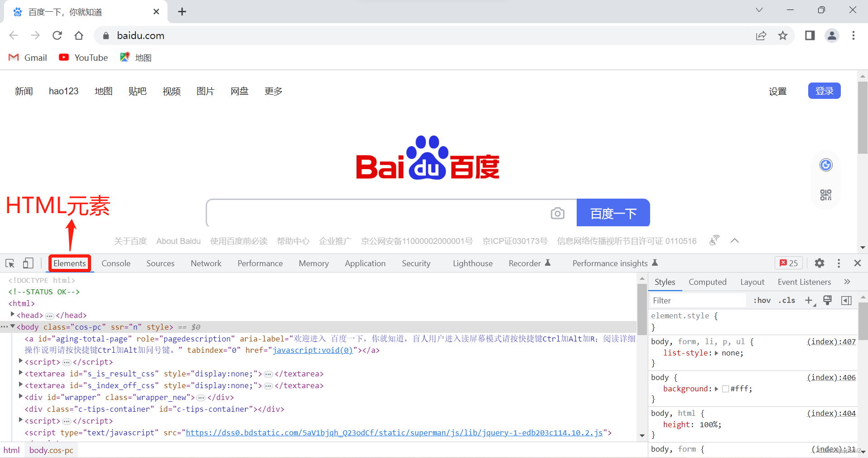Screen dimensions: 868x458
Task: Select the Layout styles tab
Action: (752, 282)
